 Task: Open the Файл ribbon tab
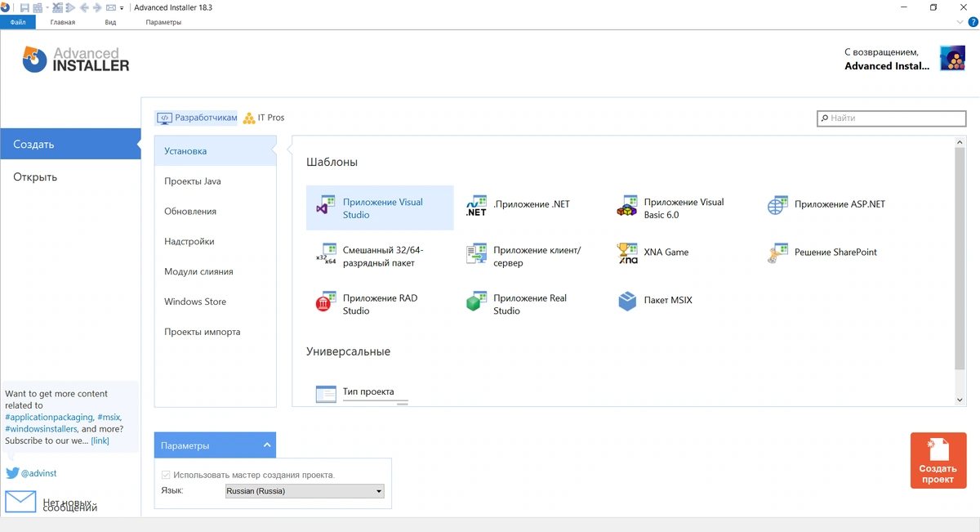point(18,22)
